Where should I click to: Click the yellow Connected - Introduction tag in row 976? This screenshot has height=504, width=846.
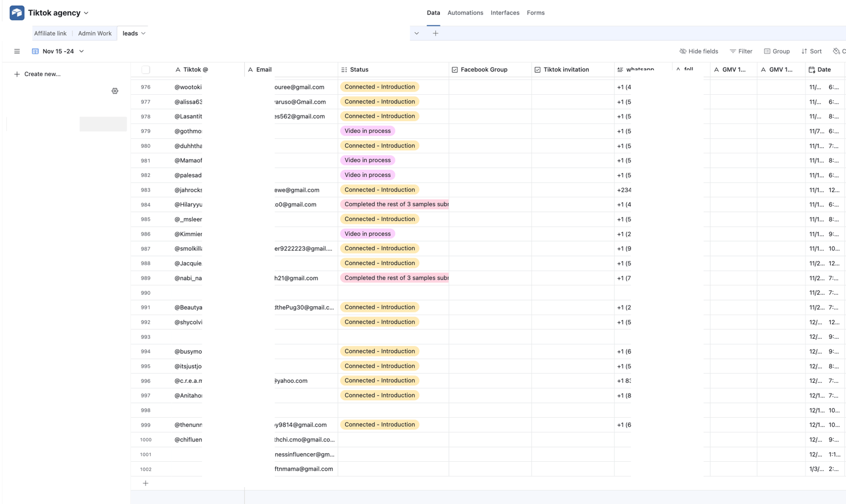(x=380, y=87)
